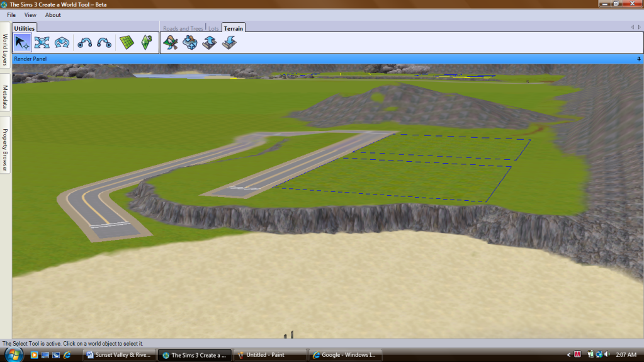
Task: Click the status bar Select Tool message
Action: pos(72,344)
